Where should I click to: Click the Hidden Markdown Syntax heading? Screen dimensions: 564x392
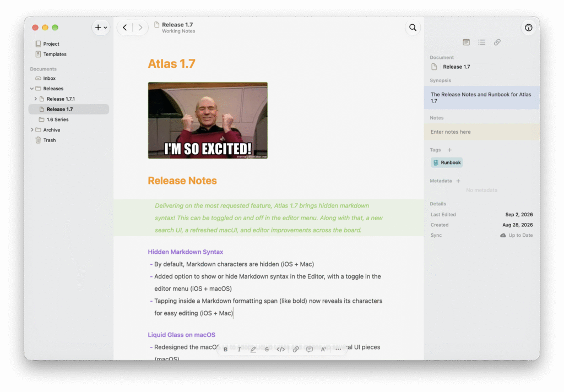[x=185, y=252]
